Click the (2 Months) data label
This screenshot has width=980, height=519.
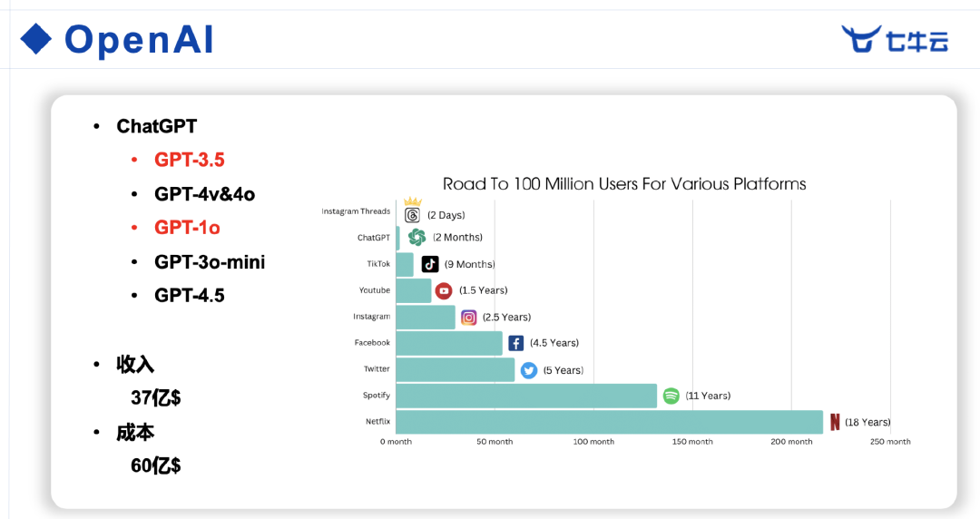458,237
